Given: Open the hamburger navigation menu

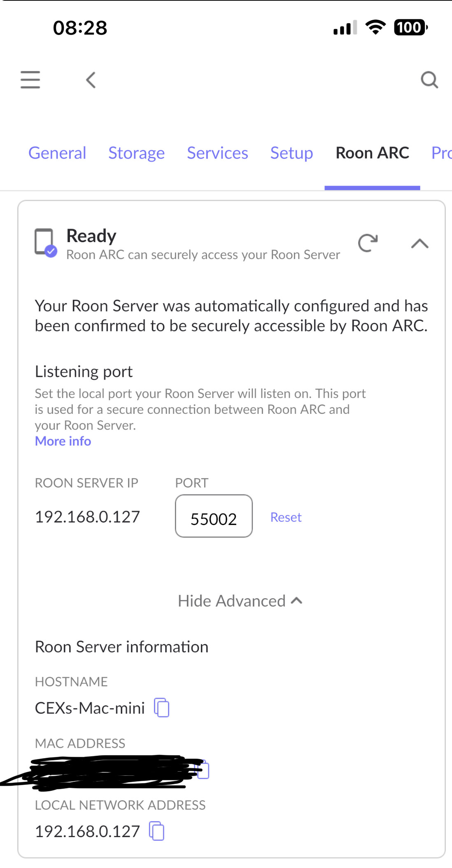Looking at the screenshot, I should click(30, 80).
